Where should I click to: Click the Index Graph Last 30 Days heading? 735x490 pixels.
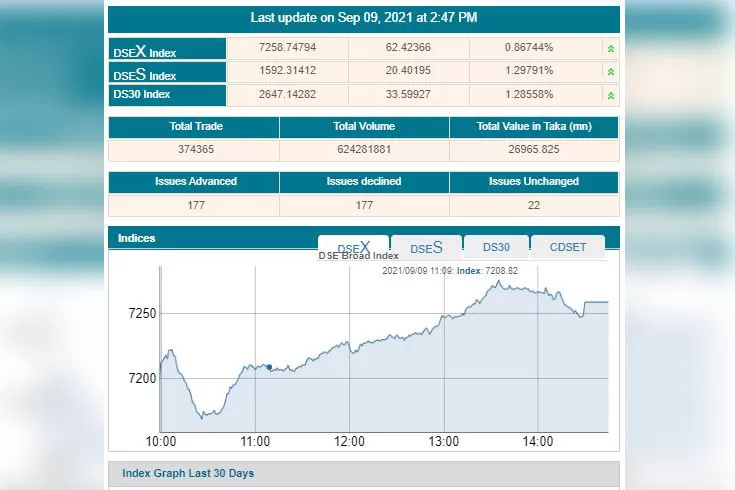pos(188,473)
